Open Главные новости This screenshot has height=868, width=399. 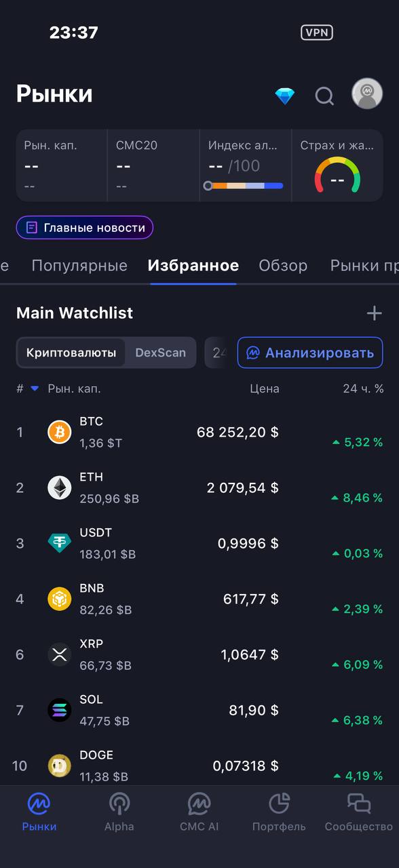pyautogui.click(x=85, y=228)
